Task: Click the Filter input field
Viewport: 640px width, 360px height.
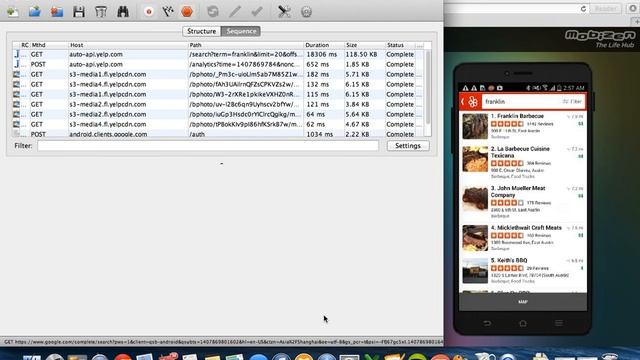Action: (208, 146)
